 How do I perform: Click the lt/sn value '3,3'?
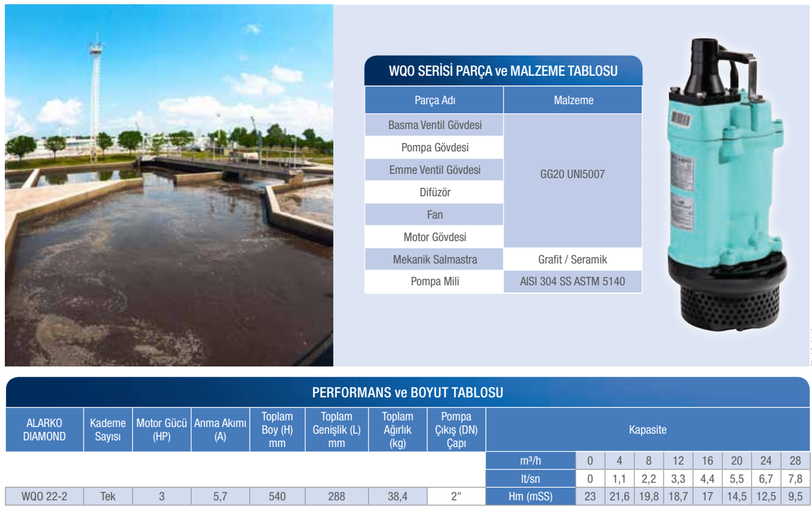[x=678, y=479]
